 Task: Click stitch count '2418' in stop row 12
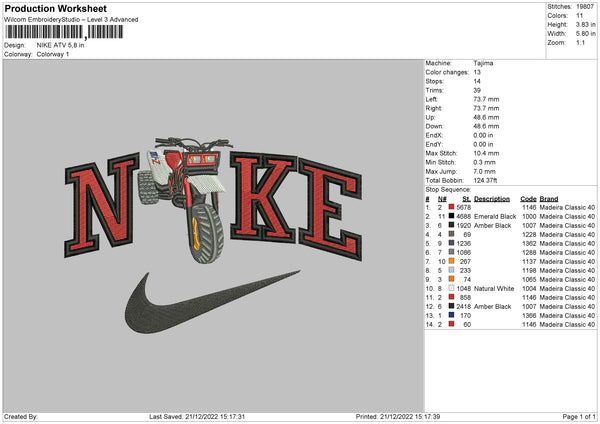(463, 307)
